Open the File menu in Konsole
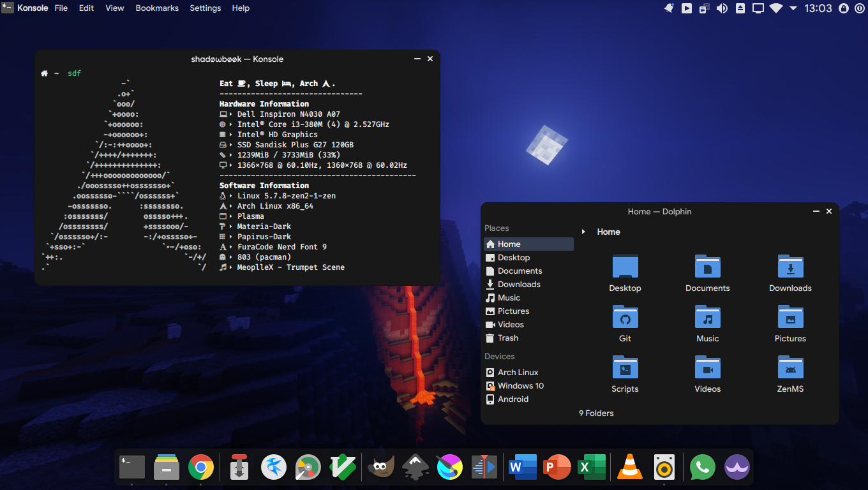Screen dimensions: 868x490 [61, 8]
